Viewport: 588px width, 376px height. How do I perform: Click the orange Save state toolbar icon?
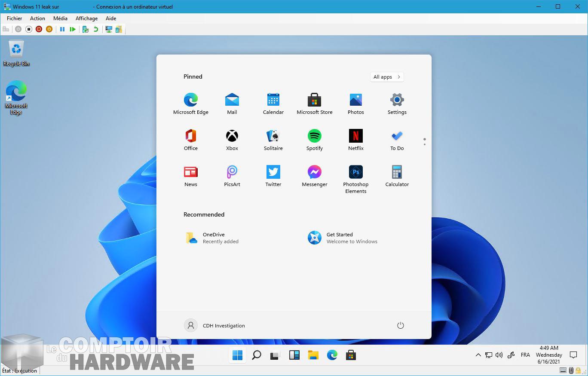49,29
